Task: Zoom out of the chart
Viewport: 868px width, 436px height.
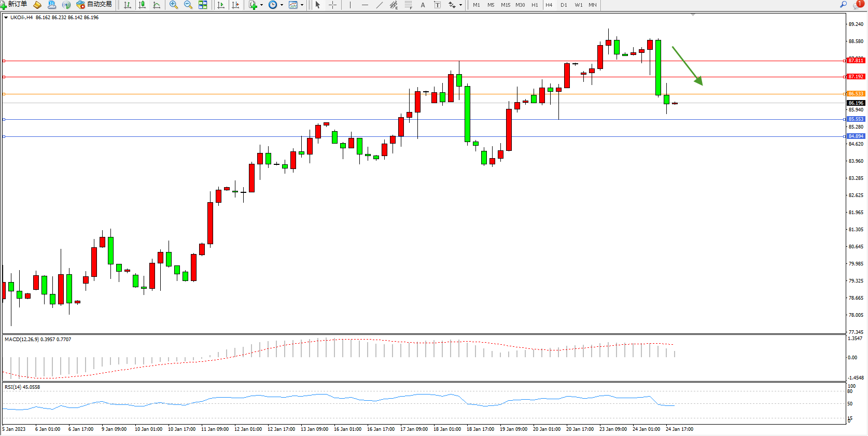Action: tap(188, 5)
